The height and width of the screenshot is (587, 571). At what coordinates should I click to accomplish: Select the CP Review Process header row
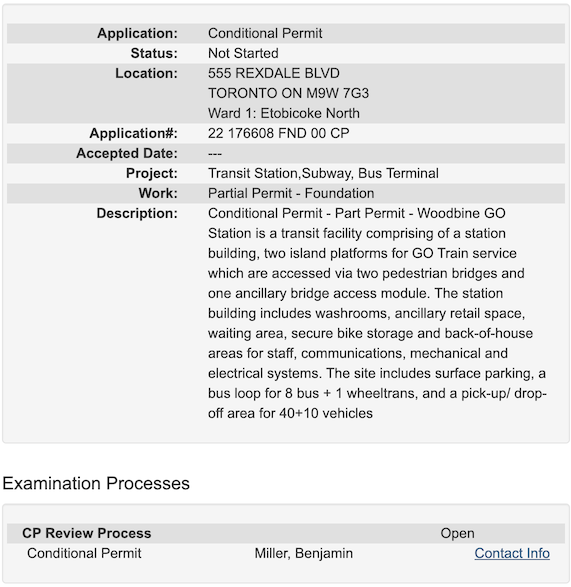click(x=286, y=533)
